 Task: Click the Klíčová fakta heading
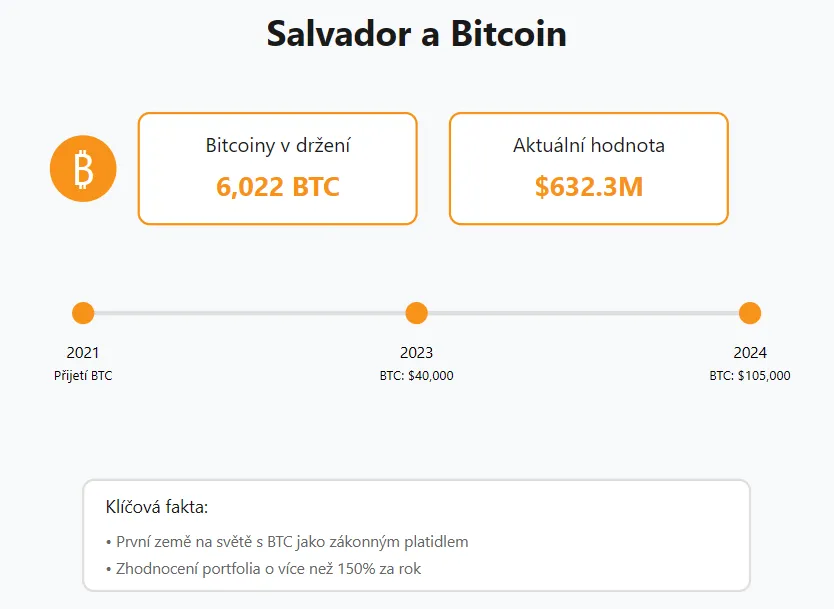coord(156,507)
